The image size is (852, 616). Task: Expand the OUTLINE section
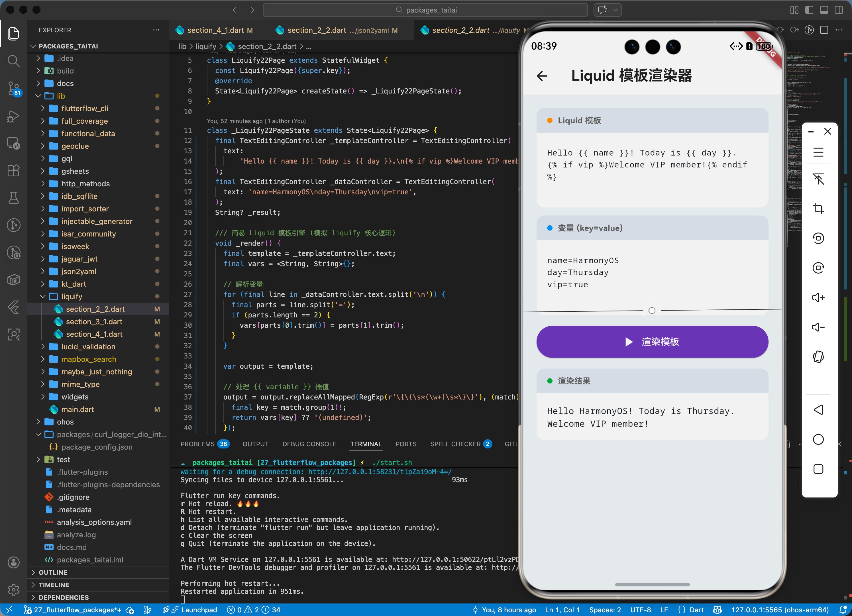click(53, 572)
